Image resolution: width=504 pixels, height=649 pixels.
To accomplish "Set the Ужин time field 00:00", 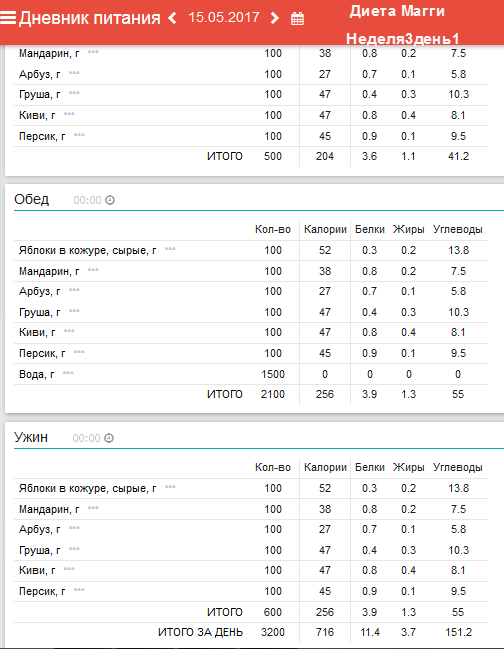I will tap(86, 438).
